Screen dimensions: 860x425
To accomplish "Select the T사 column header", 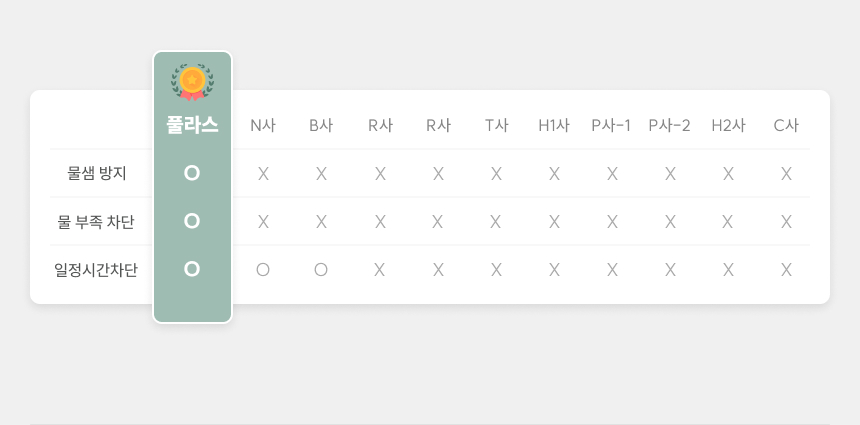I will [496, 126].
